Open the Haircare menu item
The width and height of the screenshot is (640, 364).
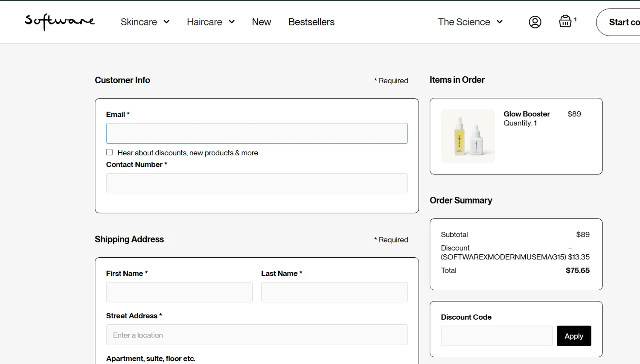click(x=204, y=22)
